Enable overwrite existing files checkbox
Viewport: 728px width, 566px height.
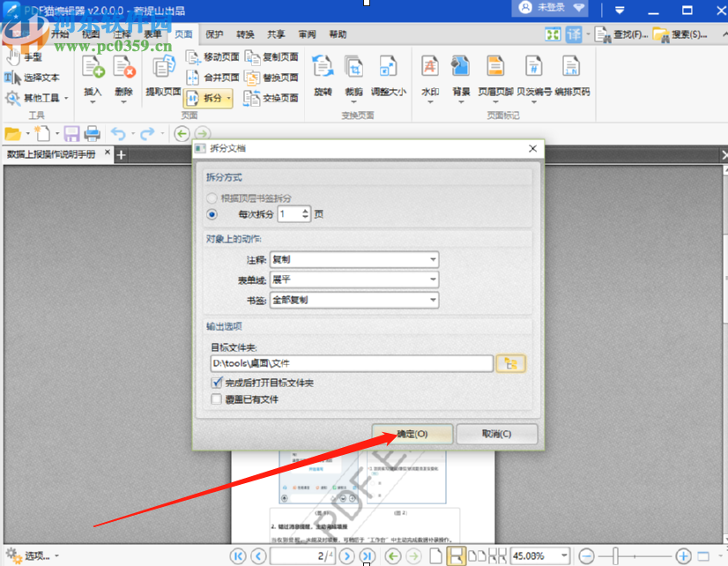216,399
